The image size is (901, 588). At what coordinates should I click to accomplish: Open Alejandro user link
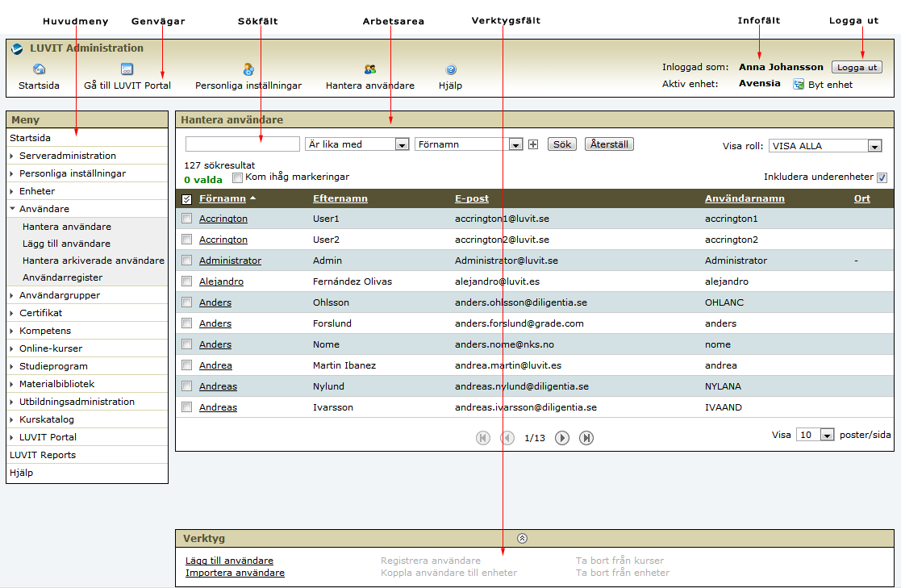(x=221, y=281)
